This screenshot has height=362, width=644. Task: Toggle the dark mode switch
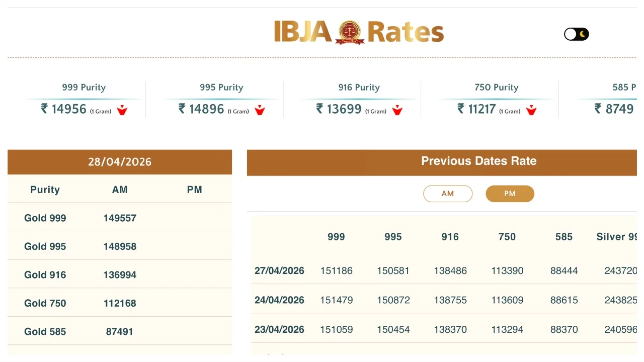[577, 34]
